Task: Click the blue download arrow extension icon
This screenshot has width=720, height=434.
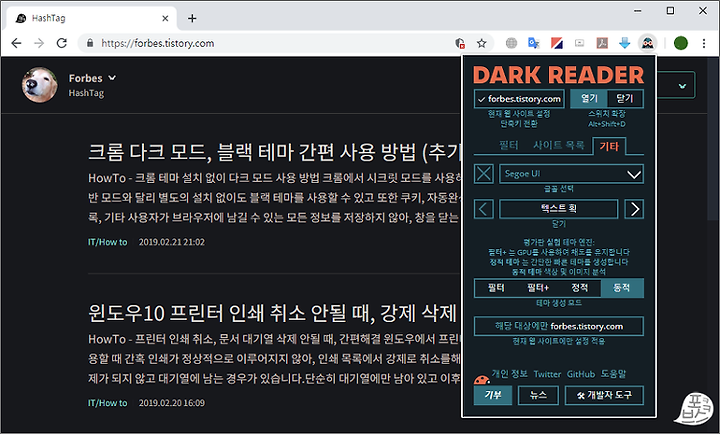Action: point(624,43)
